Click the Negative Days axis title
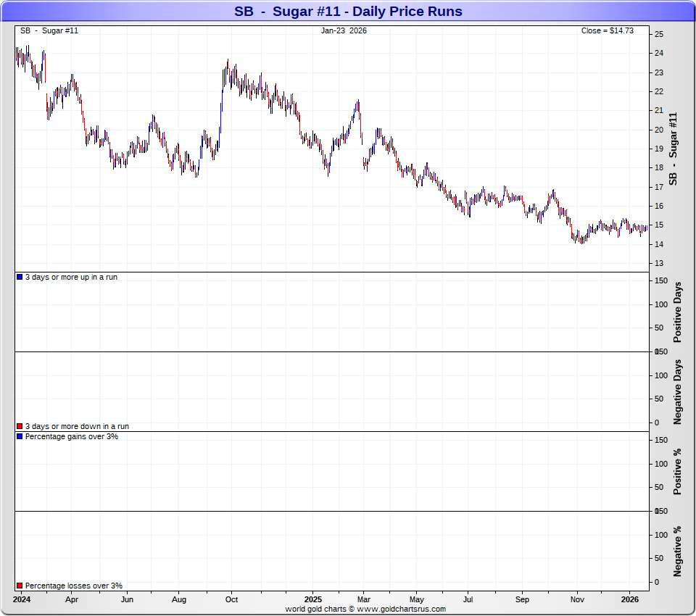Viewport: 696px width, 616px height. [679, 391]
